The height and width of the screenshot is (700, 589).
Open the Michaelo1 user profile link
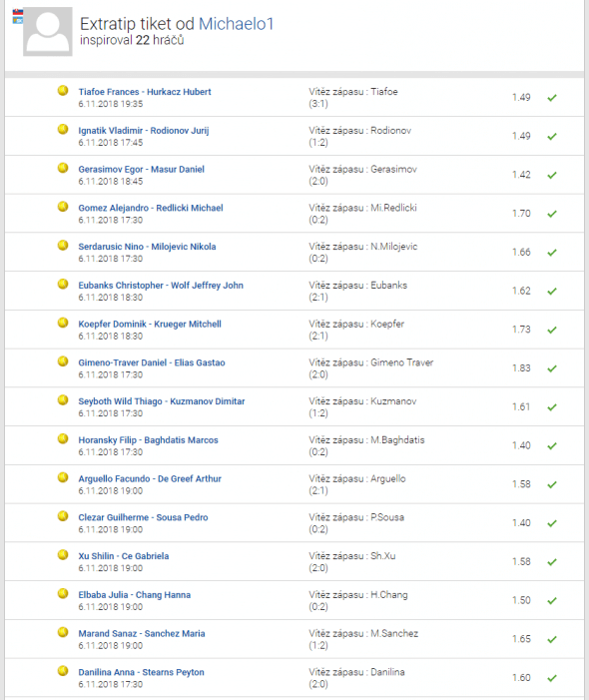click(x=236, y=24)
